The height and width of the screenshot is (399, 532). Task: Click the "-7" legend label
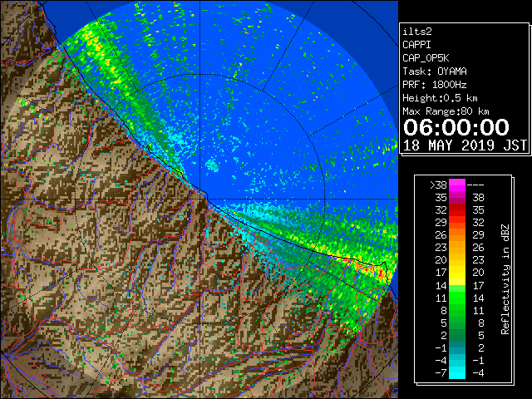tap(441, 373)
